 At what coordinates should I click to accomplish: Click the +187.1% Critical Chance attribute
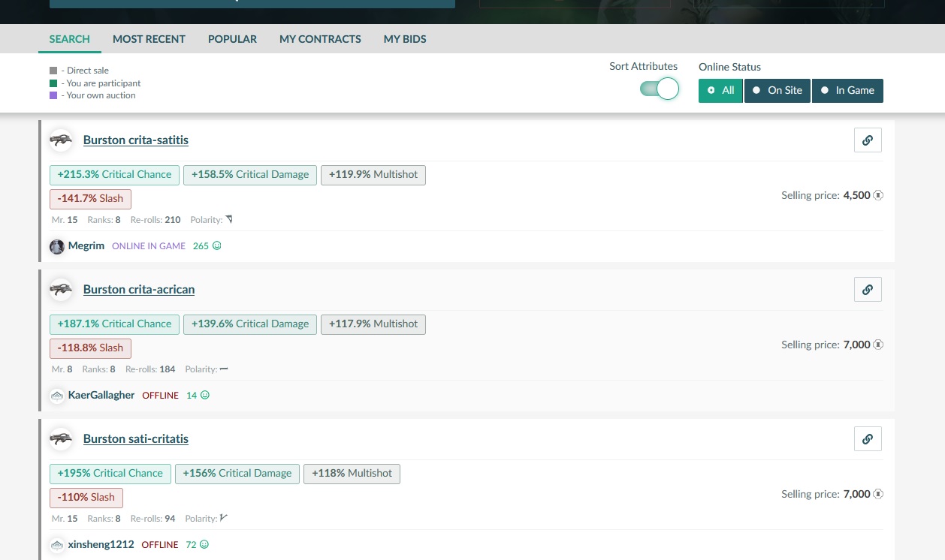pos(114,324)
